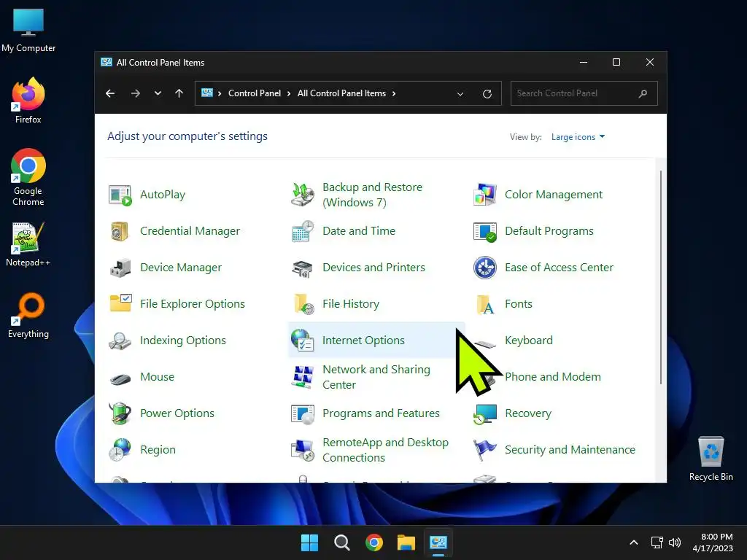Open the File History icon
The image size is (747, 560).
coord(304,304)
